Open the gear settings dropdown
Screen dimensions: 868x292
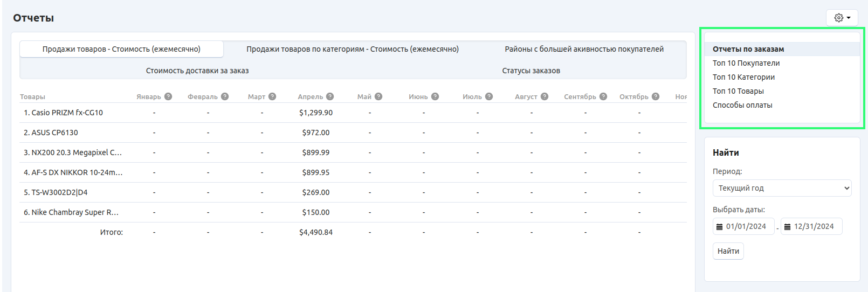tap(842, 18)
